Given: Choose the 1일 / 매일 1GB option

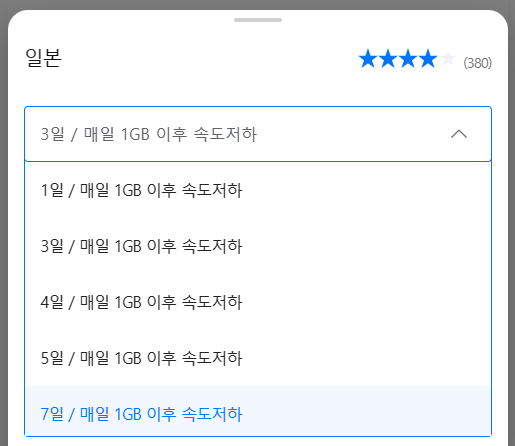Looking at the screenshot, I should 258,190.
